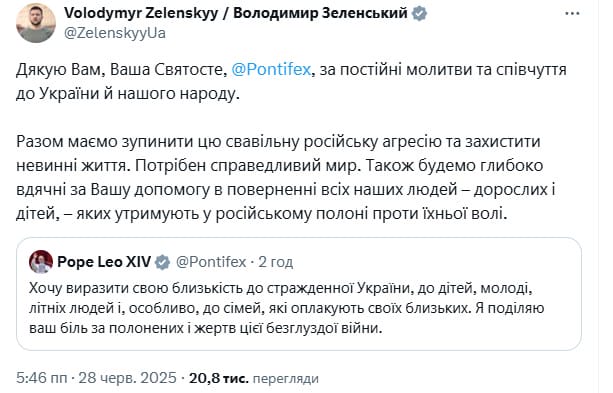
Task: Open Zelenskyy's profile picture
Action: coord(36,23)
